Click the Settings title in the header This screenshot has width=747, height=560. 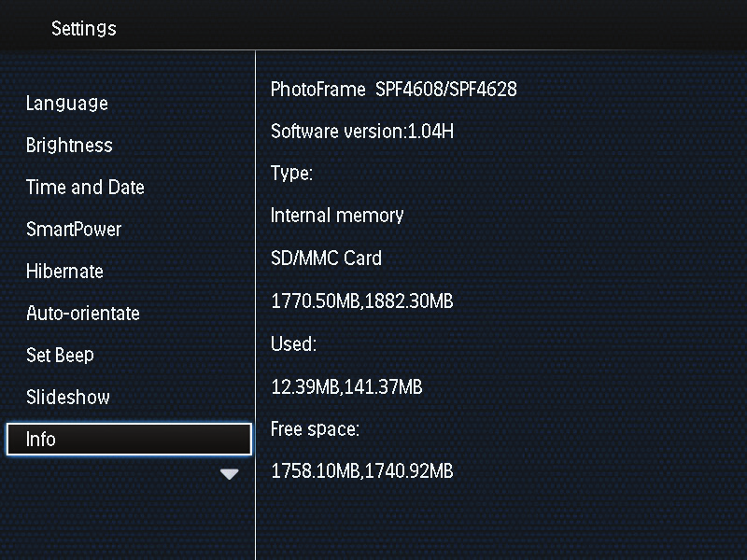tap(84, 29)
